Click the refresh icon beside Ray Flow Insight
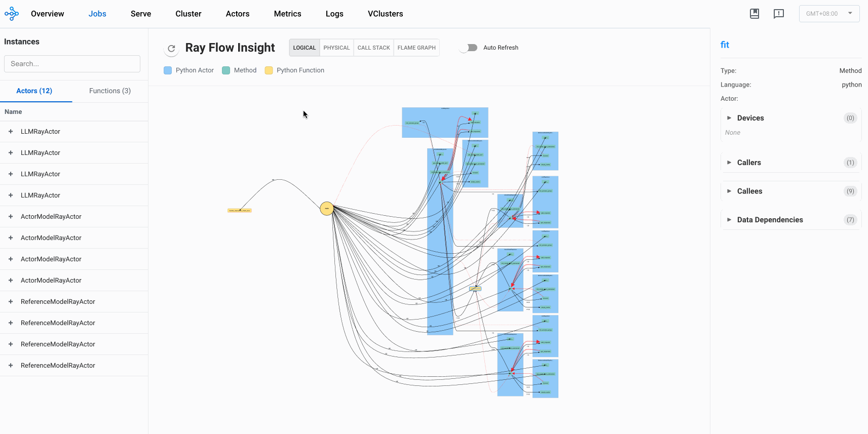 click(x=172, y=49)
